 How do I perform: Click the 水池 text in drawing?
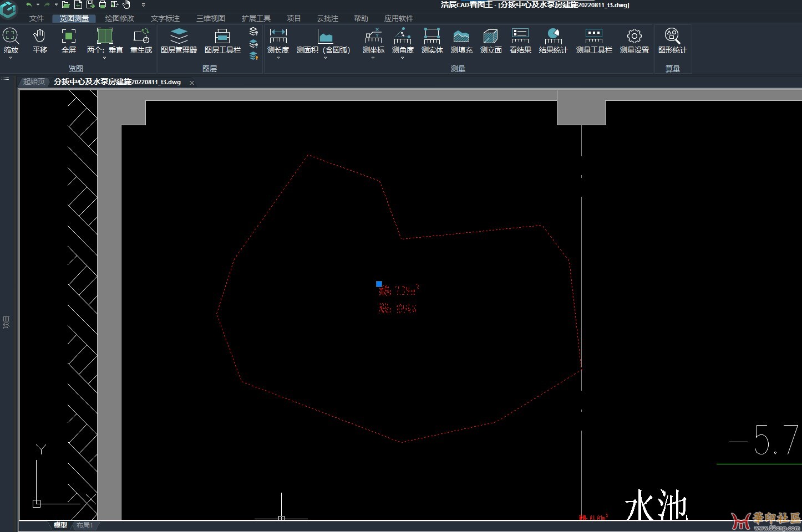tap(657, 504)
